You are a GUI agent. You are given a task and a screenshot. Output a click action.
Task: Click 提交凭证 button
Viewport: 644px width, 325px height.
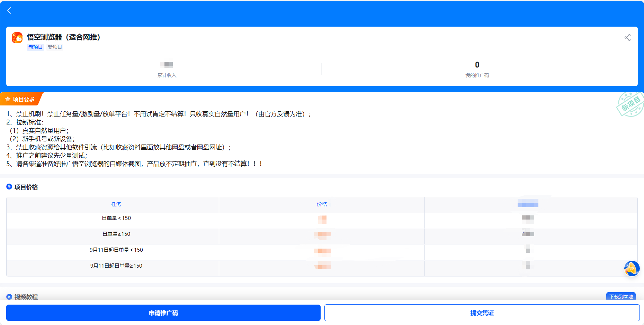click(x=482, y=313)
